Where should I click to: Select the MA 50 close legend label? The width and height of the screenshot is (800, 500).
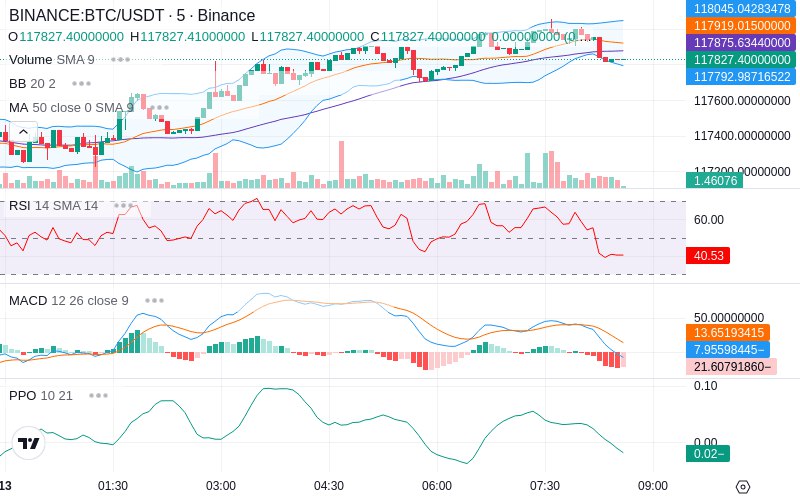71,108
